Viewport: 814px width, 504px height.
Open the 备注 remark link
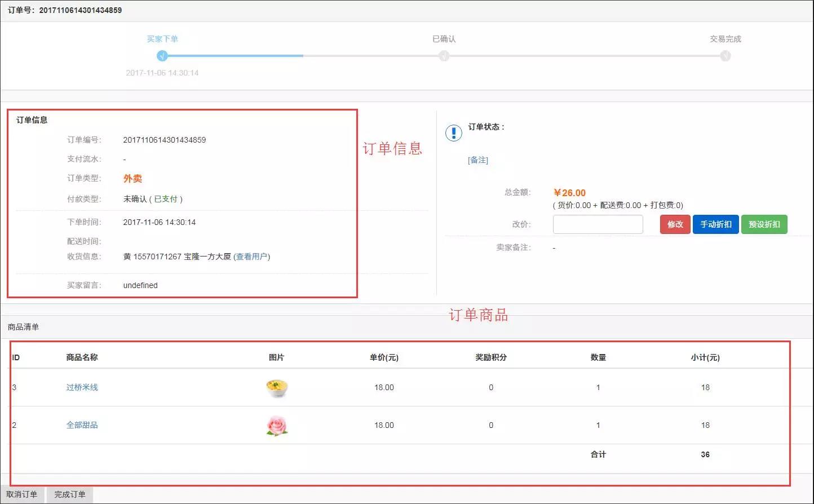coord(478,160)
